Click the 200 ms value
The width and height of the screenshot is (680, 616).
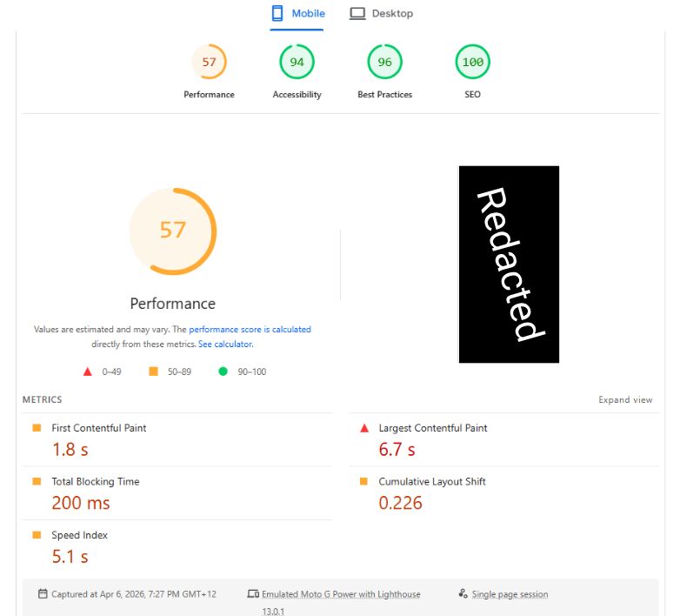[81, 503]
